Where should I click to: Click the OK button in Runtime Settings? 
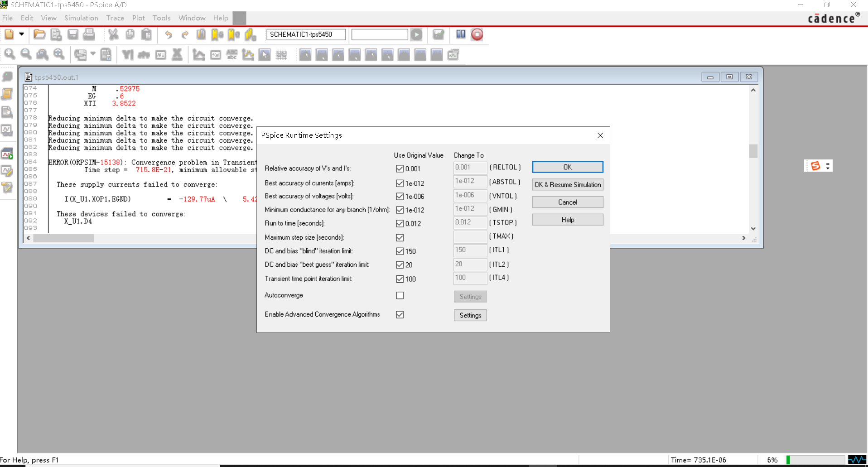(x=568, y=167)
